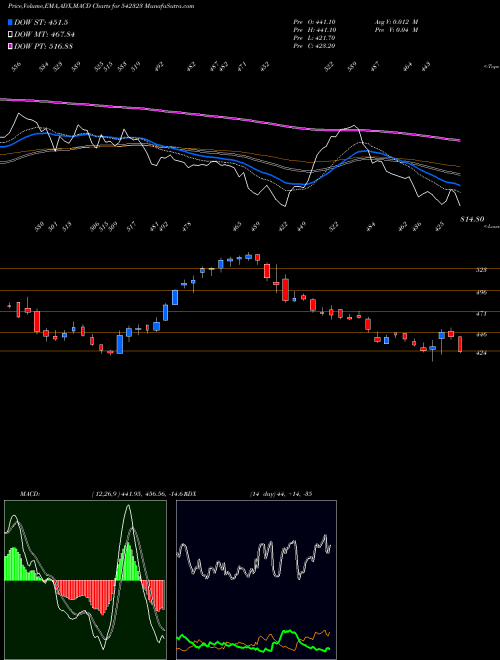The height and width of the screenshot is (660, 500).
Task: Click the 'Pre L: 421.70' low value
Action: pos(314,38)
